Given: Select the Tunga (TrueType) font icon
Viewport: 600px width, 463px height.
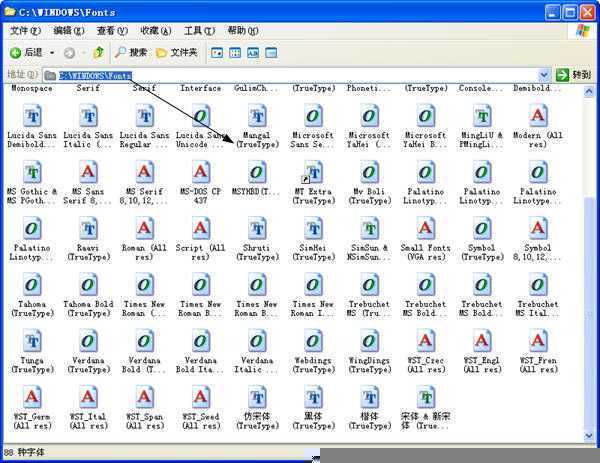Looking at the screenshot, I should pyautogui.click(x=33, y=341).
